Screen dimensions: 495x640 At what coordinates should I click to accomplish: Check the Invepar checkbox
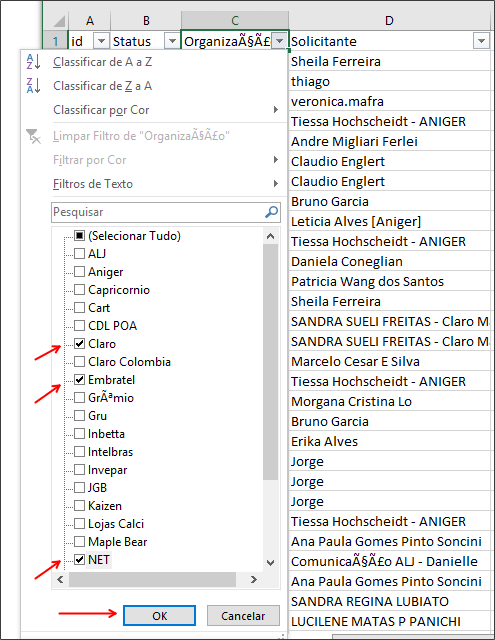click(79, 469)
